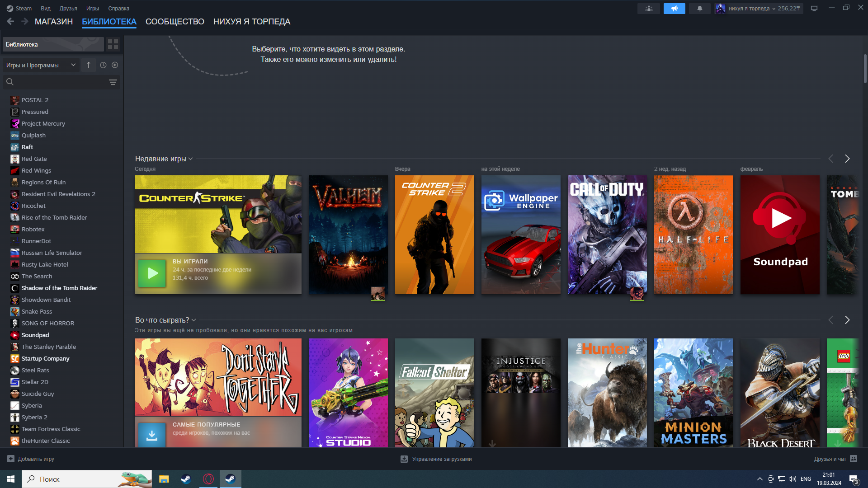Open advanced filter options icon
Image resolution: width=868 pixels, height=488 pixels.
tap(113, 82)
